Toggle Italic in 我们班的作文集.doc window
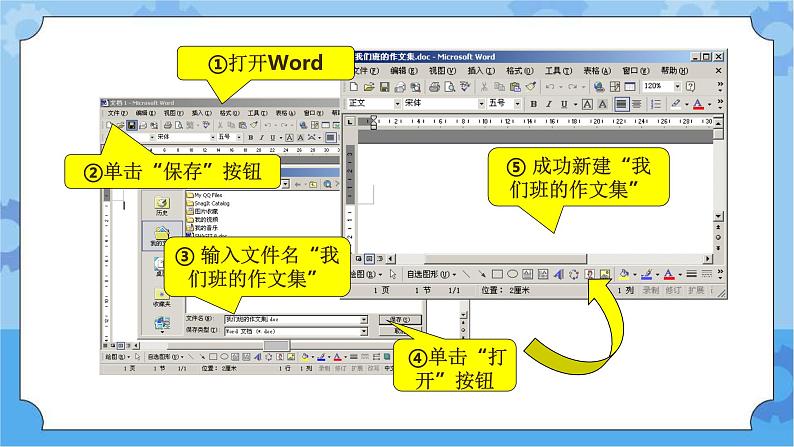Viewport: 794px width, 447px height. [548, 103]
